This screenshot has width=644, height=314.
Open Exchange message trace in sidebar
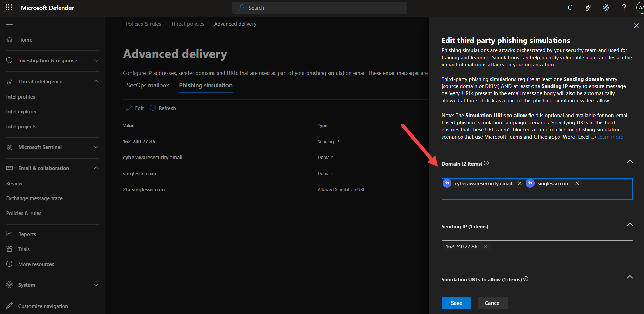[35, 198]
